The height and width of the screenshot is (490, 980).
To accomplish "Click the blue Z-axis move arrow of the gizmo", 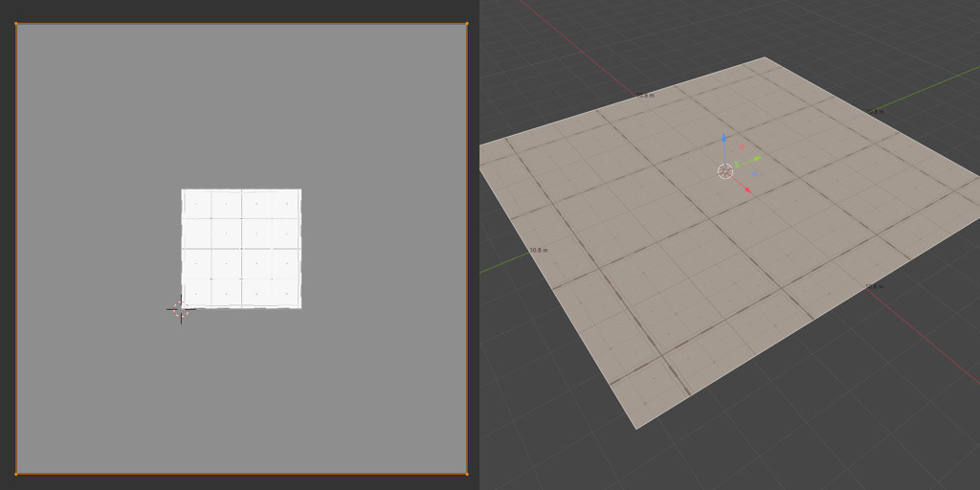I will point(724,138).
